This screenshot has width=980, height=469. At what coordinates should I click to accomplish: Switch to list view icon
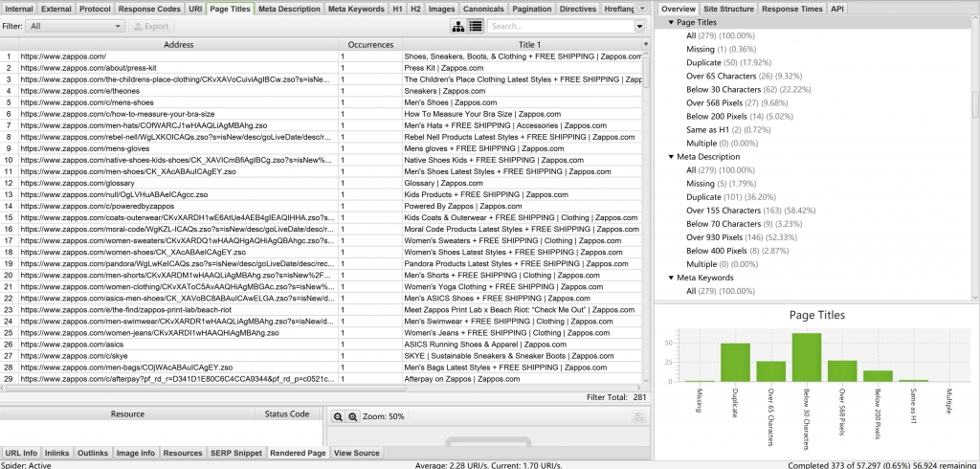coord(476,26)
